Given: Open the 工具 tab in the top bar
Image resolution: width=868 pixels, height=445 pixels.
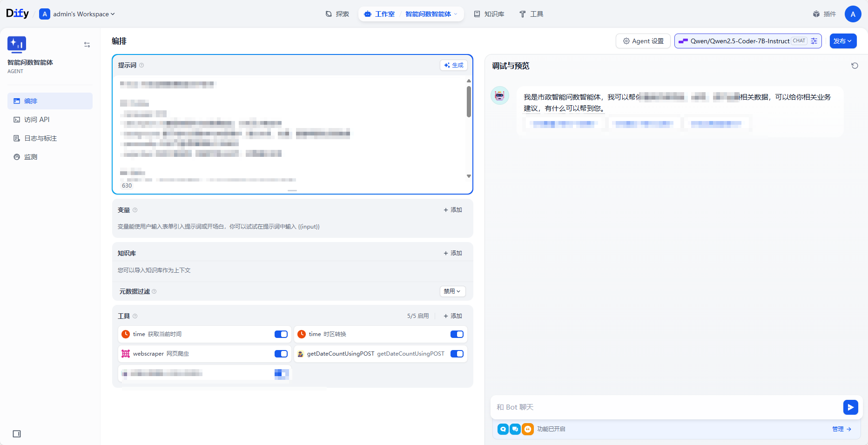Looking at the screenshot, I should tap(531, 14).
